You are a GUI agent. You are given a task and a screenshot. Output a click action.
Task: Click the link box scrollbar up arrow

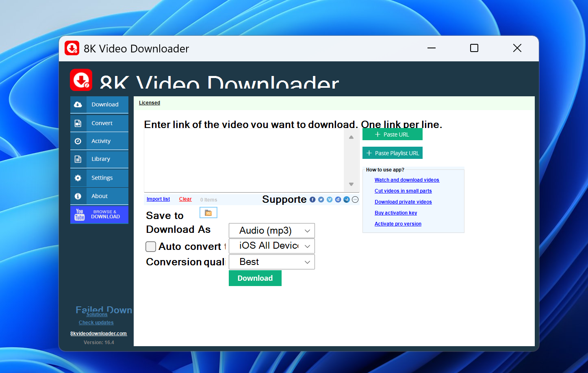click(351, 137)
